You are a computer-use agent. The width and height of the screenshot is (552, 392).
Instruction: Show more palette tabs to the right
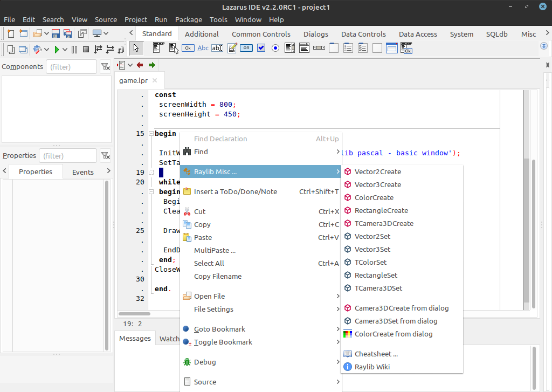click(x=548, y=33)
